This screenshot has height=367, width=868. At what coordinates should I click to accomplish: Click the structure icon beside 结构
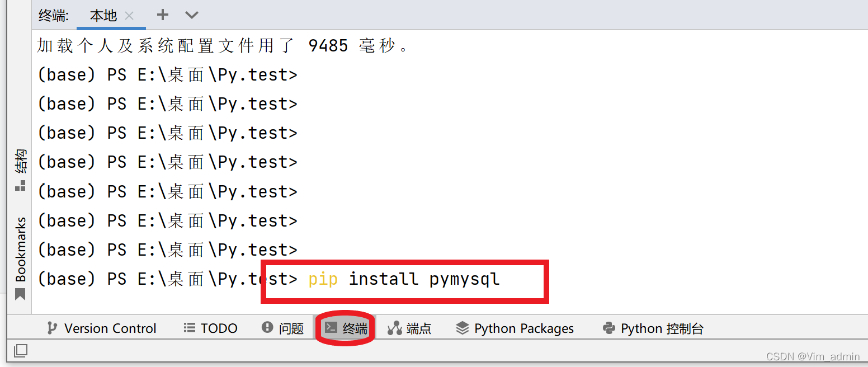pos(20,186)
